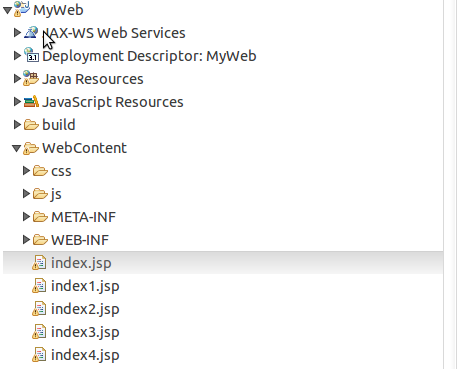Click the WebContent folder icon
Image resolution: width=460 pixels, height=369 pixels.
click(x=31, y=148)
